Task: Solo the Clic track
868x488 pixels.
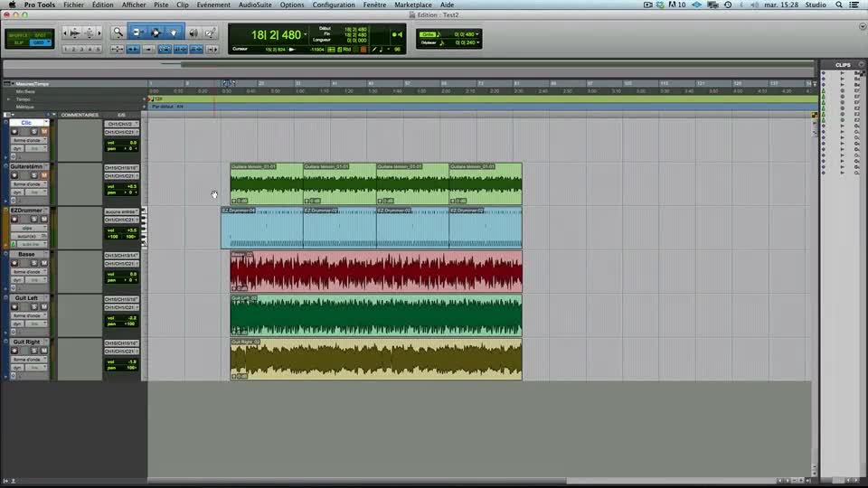Action: (33, 132)
